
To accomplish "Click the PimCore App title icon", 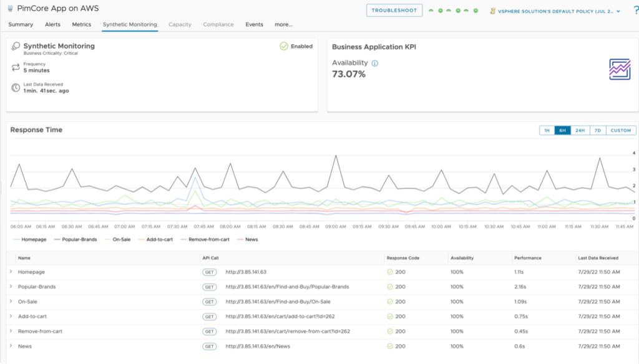I will (11, 9).
